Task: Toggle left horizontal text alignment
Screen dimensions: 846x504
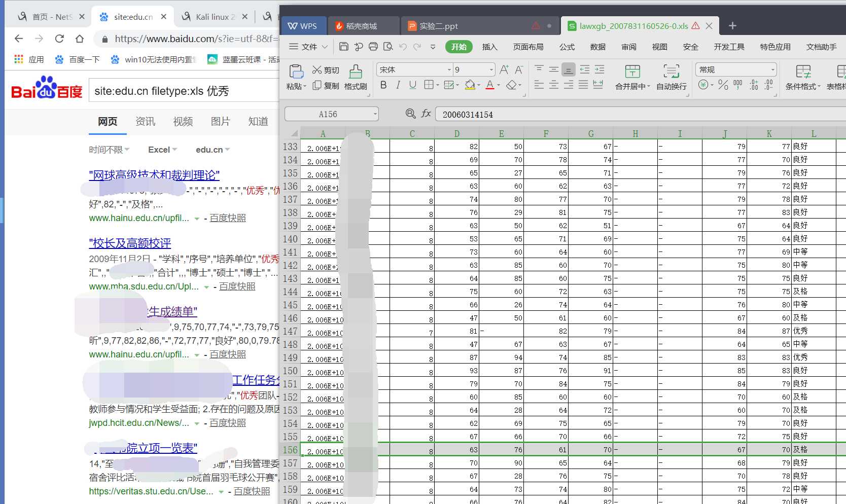Action: tap(539, 85)
